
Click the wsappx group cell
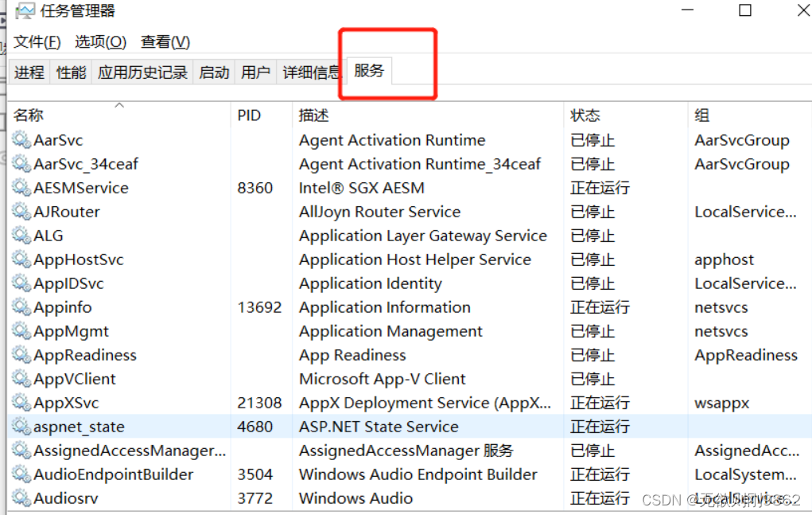tap(721, 403)
